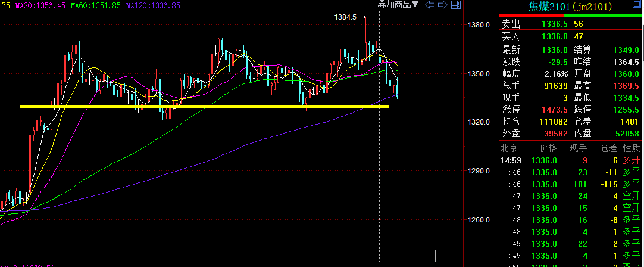Image resolution: width=644 pixels, height=267 pixels.
Task: Click the 买入 bid price 1336.0
Action: tap(555, 36)
